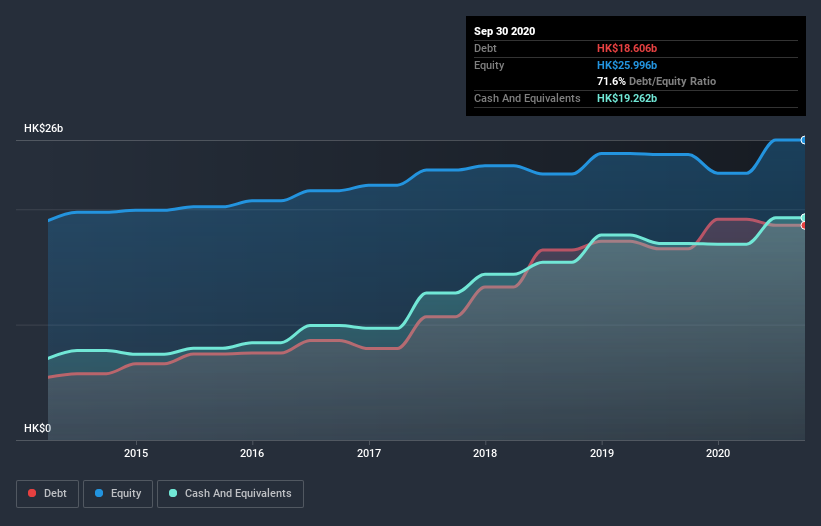The width and height of the screenshot is (821, 526).
Task: Click the tooltip Equity row label
Action: point(489,65)
